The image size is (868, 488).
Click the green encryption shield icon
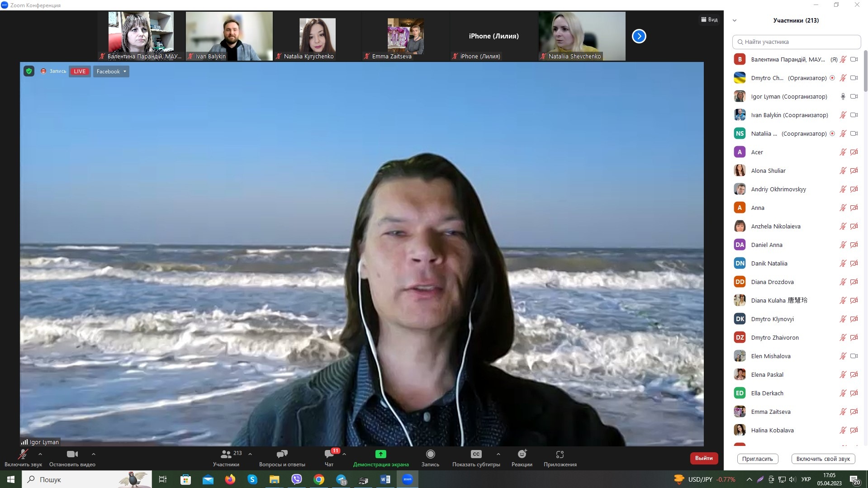29,71
